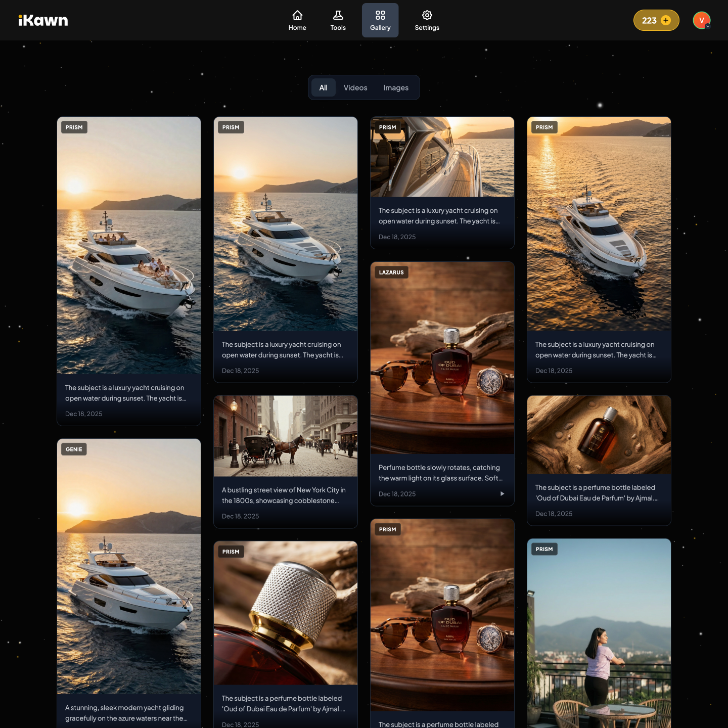Image resolution: width=728 pixels, height=728 pixels.
Task: Filter gallery by Videos
Action: click(355, 87)
